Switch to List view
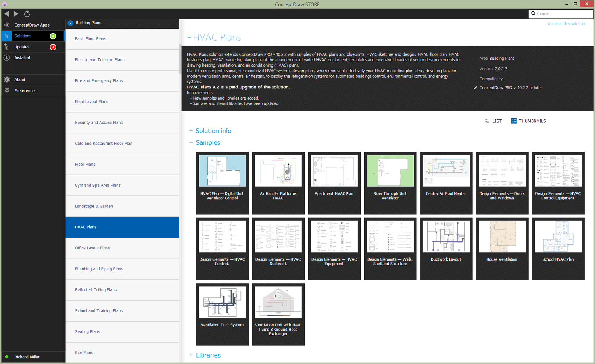Screen dimensions: 595x364 click(x=493, y=121)
